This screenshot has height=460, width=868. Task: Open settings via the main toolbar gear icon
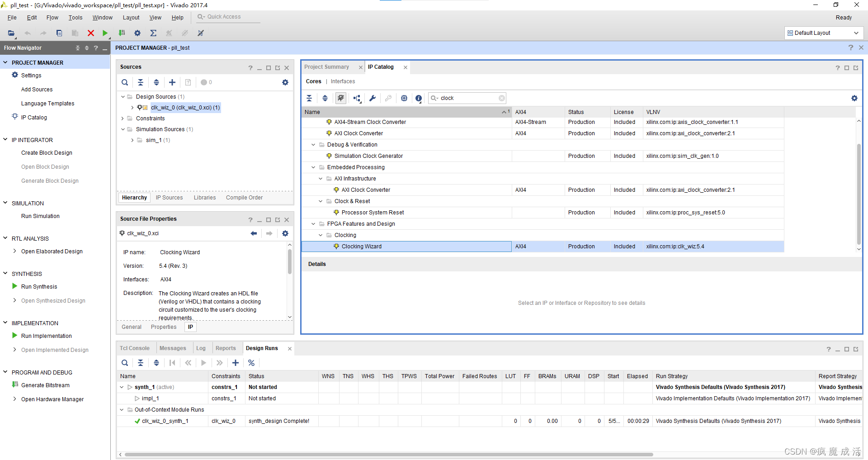coord(137,33)
